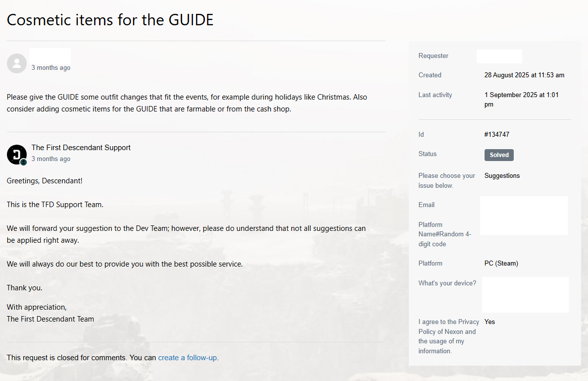Image resolution: width=588 pixels, height=381 pixels.
Task: Click the best possible service sentence
Action: (125, 264)
